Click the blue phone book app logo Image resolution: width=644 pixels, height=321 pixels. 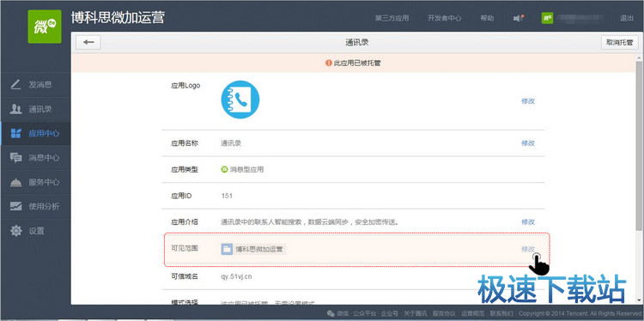[240, 100]
